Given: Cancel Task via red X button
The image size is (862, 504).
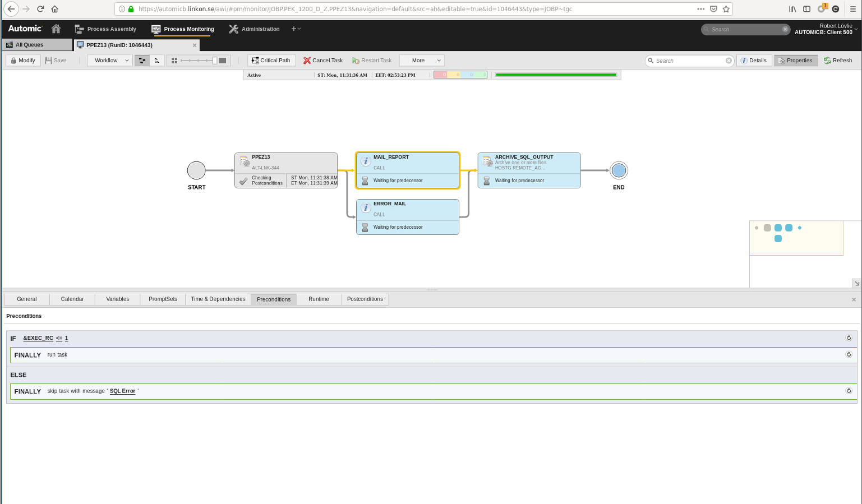Looking at the screenshot, I should [323, 61].
